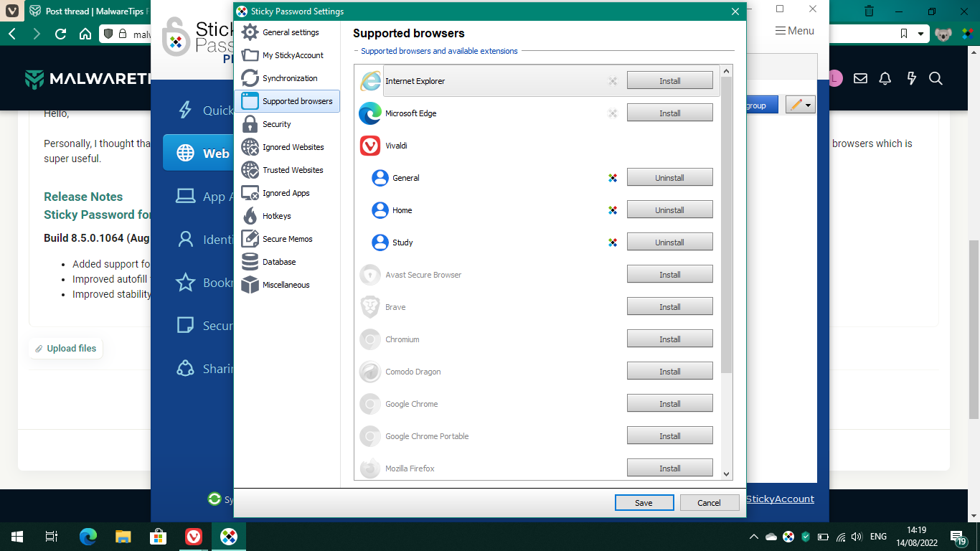Install extension for Google Chrome
Viewport: 980px width, 551px height.
click(x=670, y=404)
